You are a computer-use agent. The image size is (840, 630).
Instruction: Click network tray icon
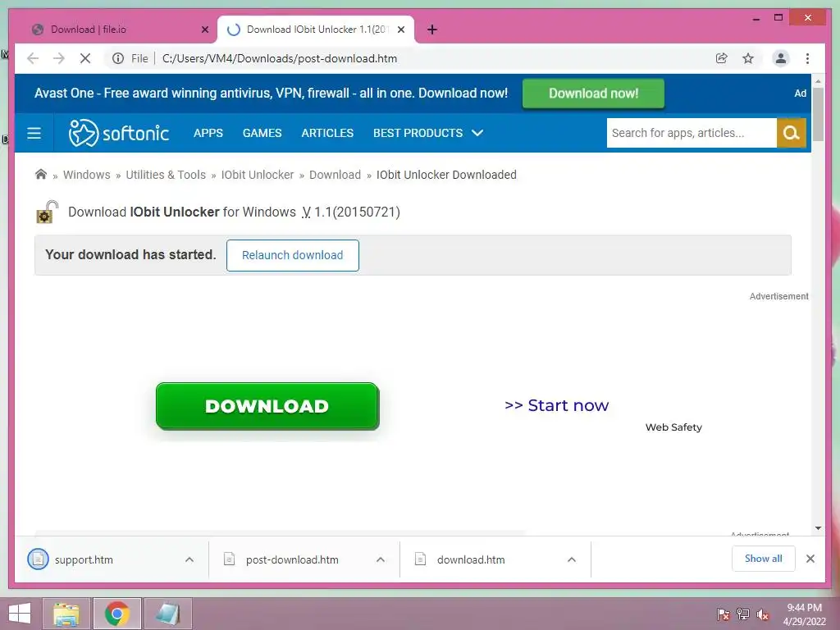pyautogui.click(x=743, y=614)
